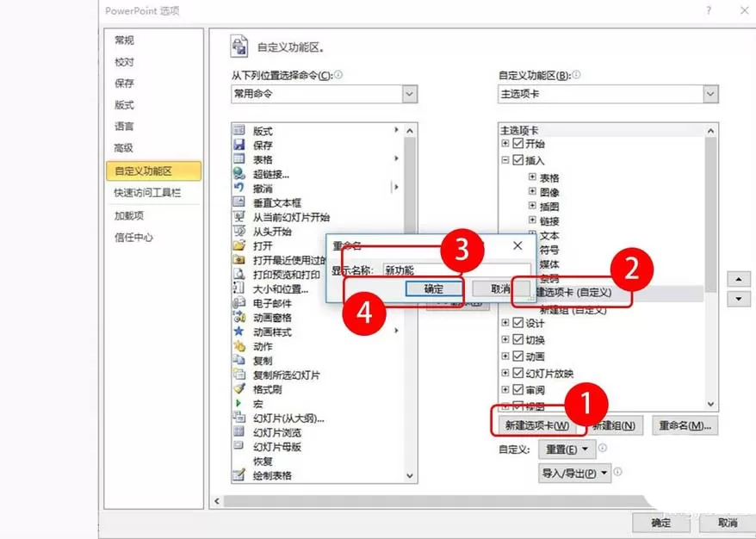Switch to the 常规 options category
The height and width of the screenshot is (539, 756).
tap(124, 40)
